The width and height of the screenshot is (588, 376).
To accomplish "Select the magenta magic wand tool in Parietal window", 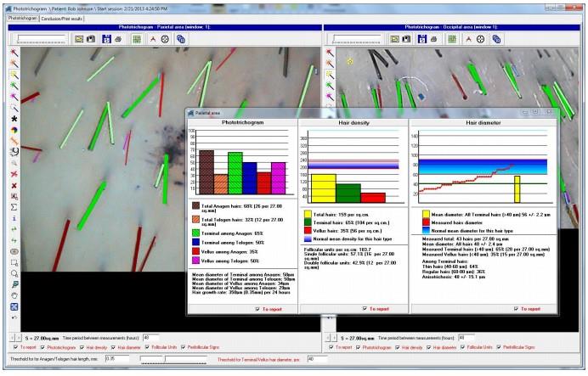I will coord(14,97).
